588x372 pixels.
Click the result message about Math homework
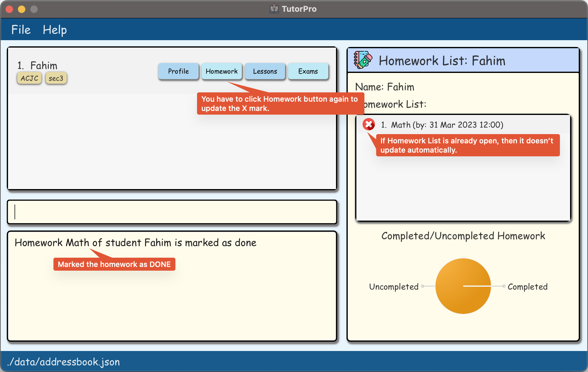(x=136, y=243)
